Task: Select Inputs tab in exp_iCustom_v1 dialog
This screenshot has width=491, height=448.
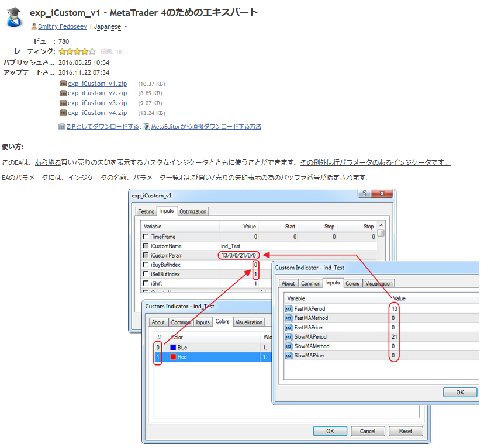Action: 167,211
